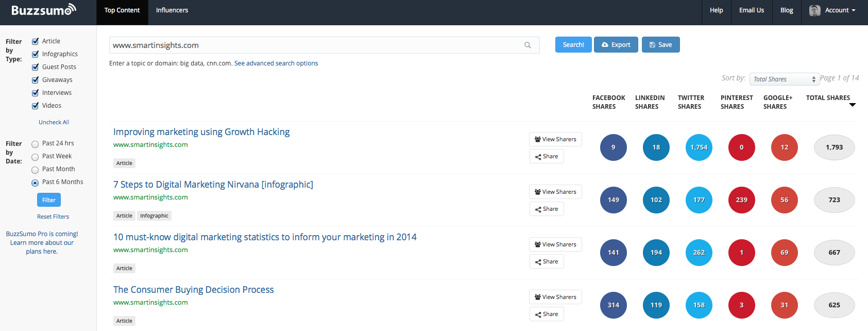Viewport: 868px width, 331px height.
Task: Click the Save button
Action: 661,45
